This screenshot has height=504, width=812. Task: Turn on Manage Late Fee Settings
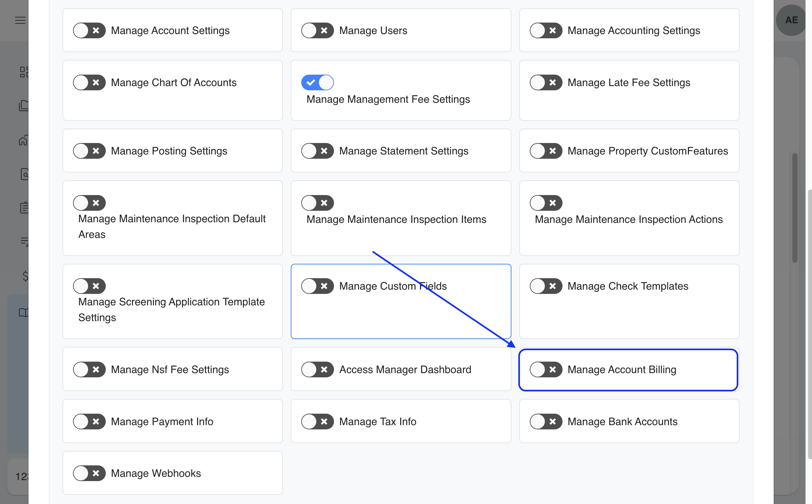(545, 82)
